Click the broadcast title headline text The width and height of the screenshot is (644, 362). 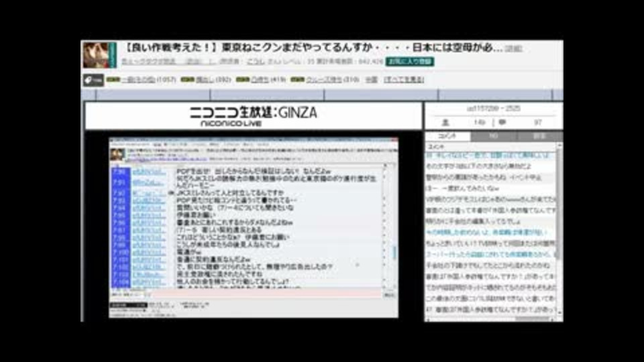(x=312, y=48)
